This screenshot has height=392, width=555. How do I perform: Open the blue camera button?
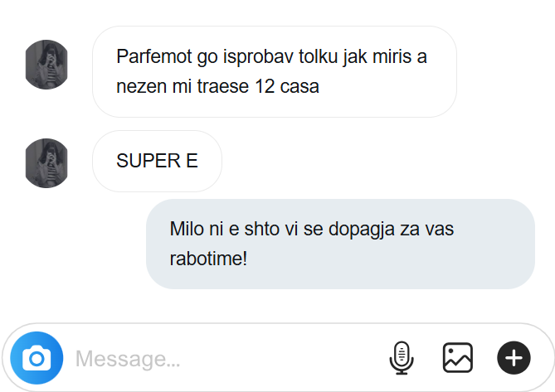tap(37, 358)
